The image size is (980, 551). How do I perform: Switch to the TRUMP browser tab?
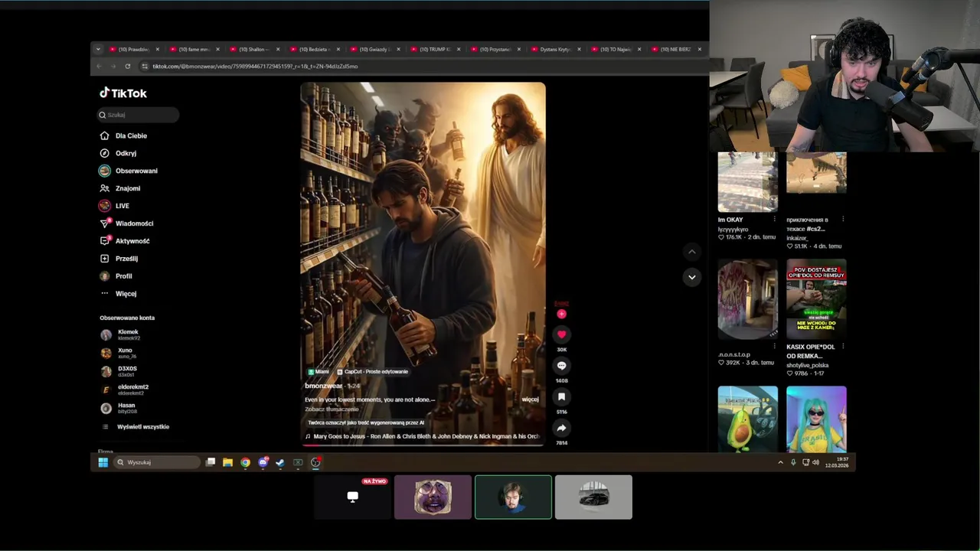pos(435,49)
